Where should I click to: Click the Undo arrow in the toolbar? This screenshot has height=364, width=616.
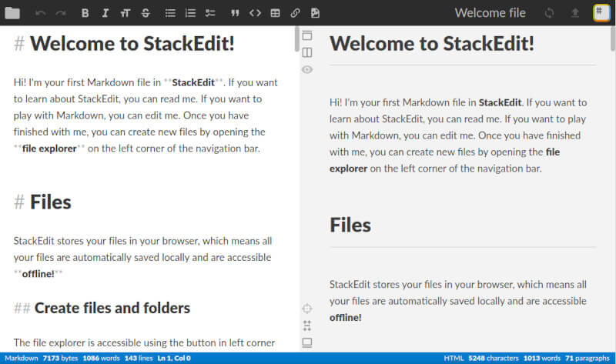[x=41, y=13]
